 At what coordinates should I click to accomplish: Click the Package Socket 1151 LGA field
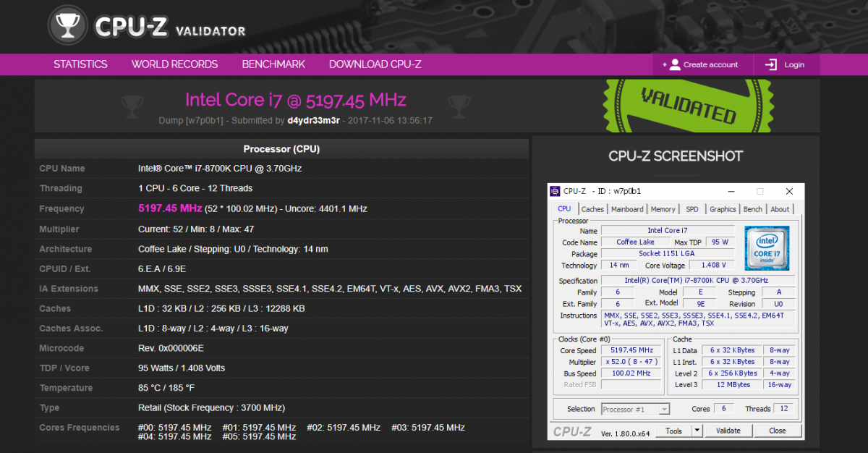point(668,254)
